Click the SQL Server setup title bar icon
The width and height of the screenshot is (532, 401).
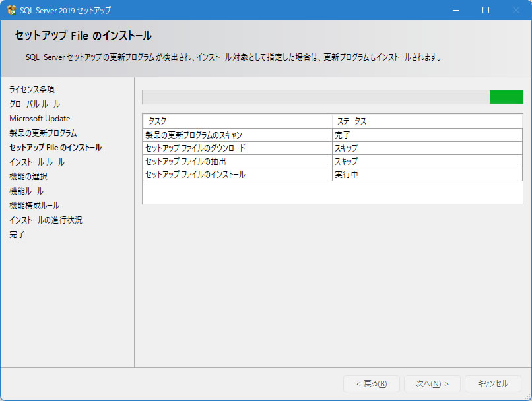coord(11,10)
